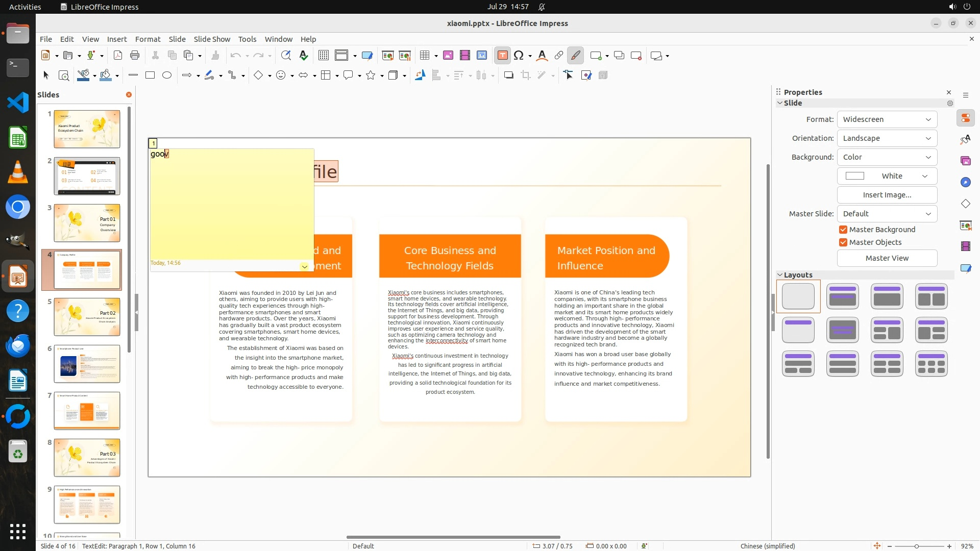Image resolution: width=980 pixels, height=551 pixels.
Task: Open the Master Slide Default dropdown
Action: point(887,214)
